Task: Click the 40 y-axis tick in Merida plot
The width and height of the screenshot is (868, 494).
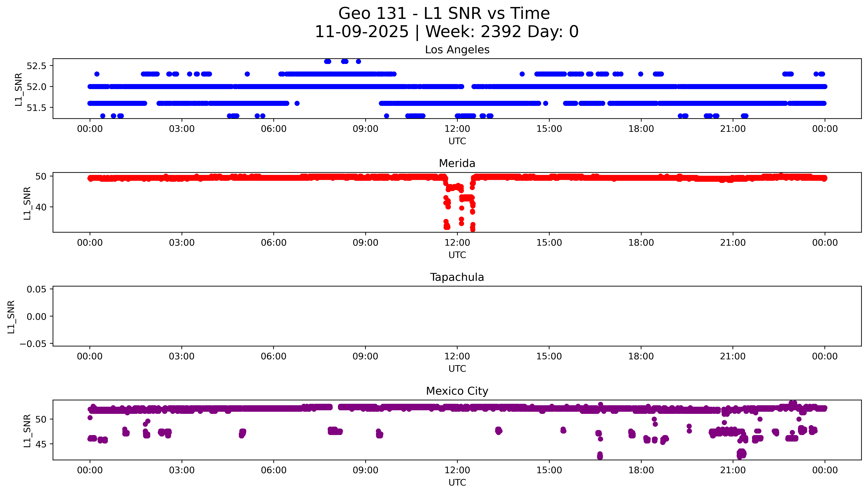Action: [41, 207]
